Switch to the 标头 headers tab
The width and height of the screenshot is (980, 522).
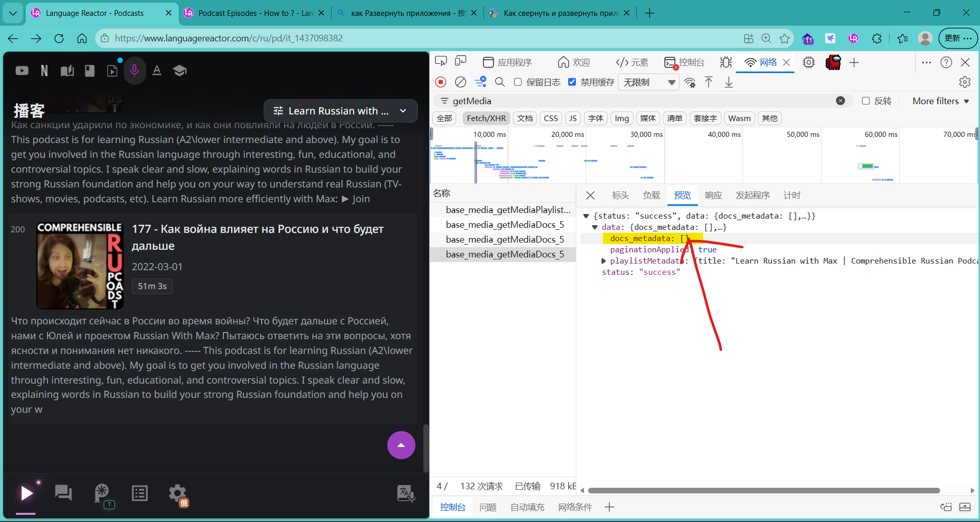(620, 195)
